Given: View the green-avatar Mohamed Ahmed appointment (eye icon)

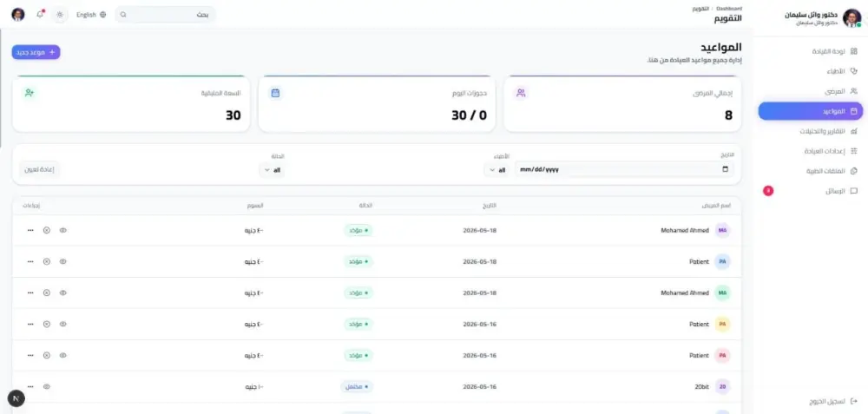Looking at the screenshot, I should 62,292.
